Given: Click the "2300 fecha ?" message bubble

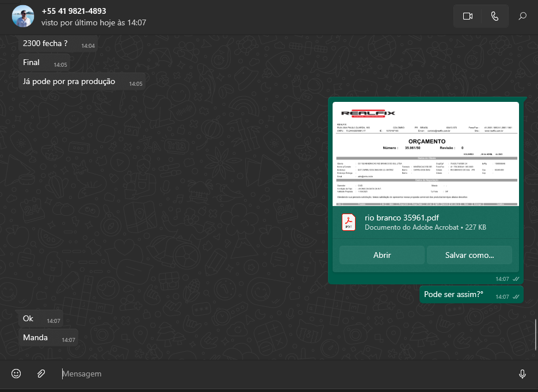Looking at the screenshot, I should (x=45, y=43).
